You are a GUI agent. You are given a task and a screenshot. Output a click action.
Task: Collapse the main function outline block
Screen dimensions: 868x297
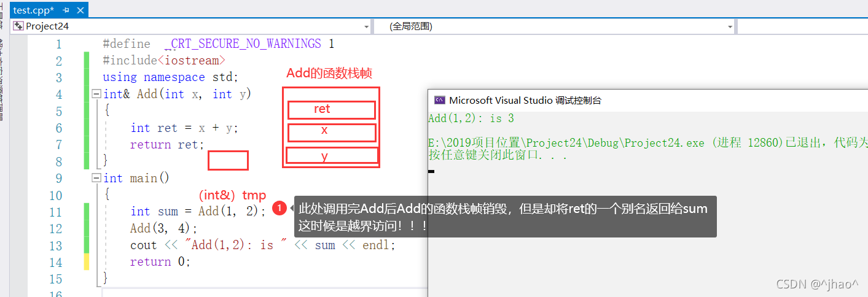96,178
